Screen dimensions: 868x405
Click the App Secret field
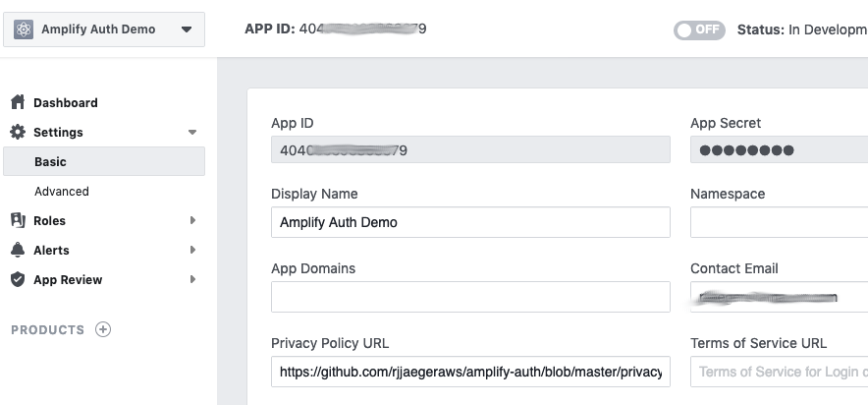coord(779,149)
